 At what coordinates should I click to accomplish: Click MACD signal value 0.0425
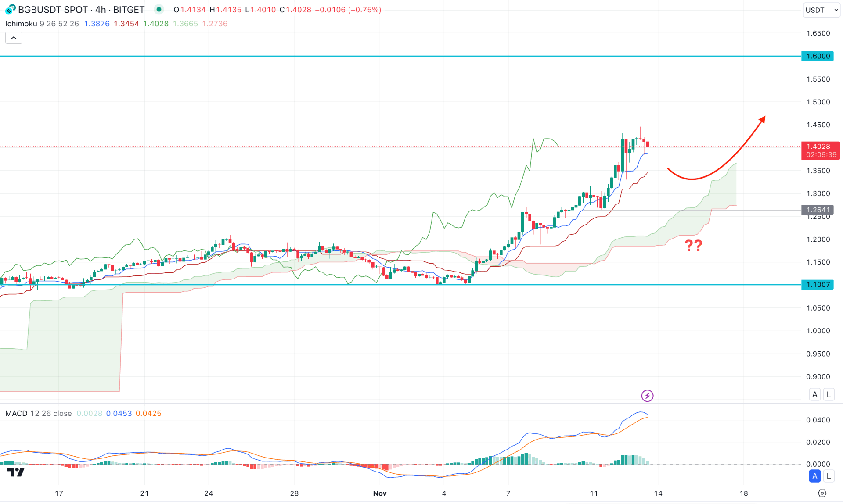[x=148, y=413]
